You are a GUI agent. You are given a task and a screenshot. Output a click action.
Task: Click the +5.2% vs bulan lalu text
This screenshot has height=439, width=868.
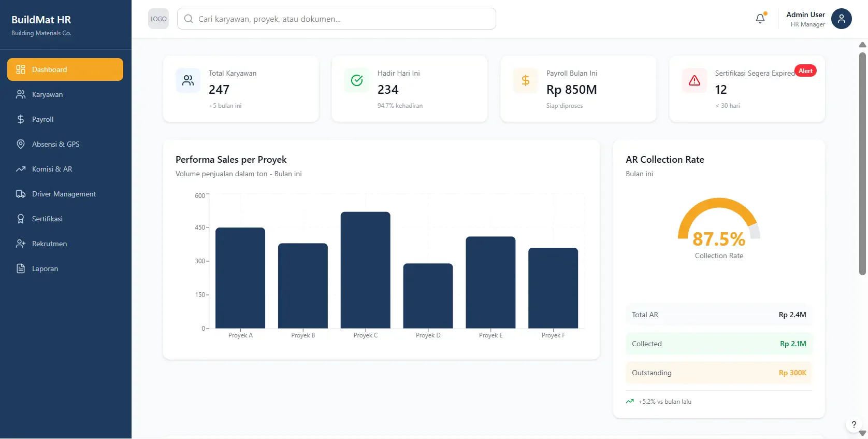665,402
